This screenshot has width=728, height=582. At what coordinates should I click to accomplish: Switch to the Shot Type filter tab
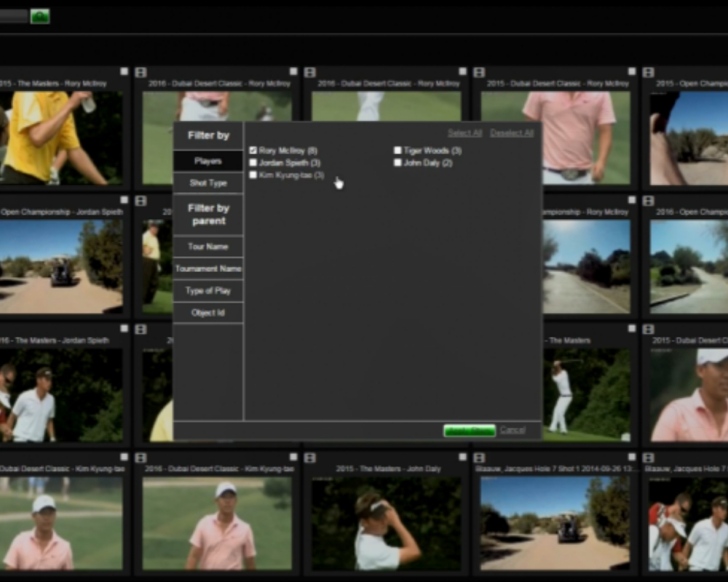click(208, 183)
